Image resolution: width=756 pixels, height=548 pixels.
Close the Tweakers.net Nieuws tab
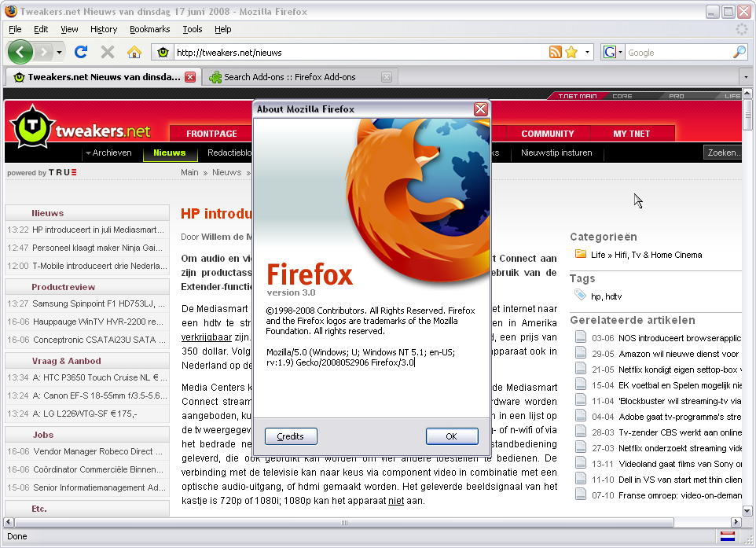(190, 77)
